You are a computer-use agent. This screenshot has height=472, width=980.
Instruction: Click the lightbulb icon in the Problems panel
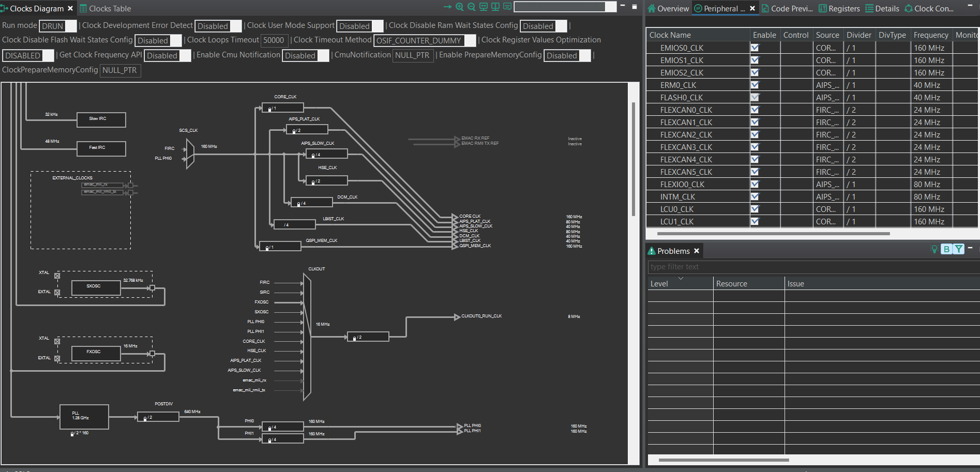[934, 249]
